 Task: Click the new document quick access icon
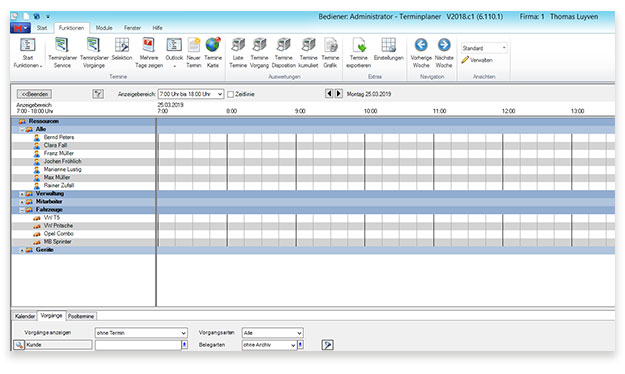click(x=26, y=16)
